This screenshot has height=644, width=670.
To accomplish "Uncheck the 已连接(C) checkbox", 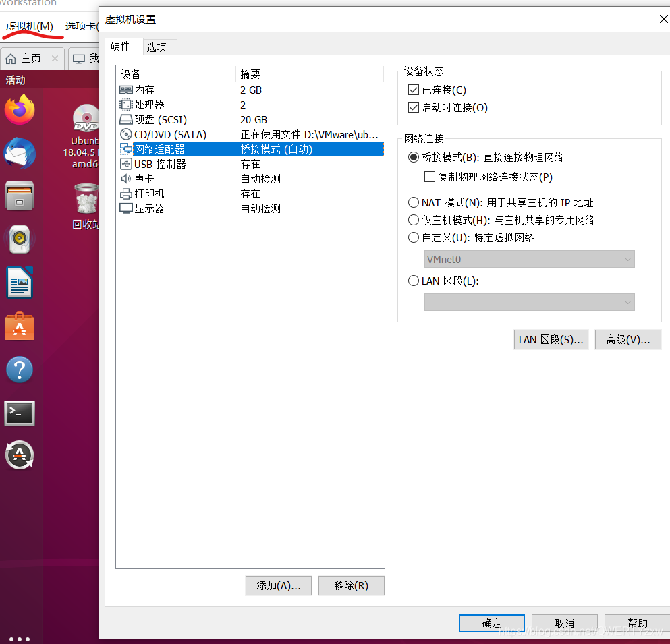I will pos(414,90).
